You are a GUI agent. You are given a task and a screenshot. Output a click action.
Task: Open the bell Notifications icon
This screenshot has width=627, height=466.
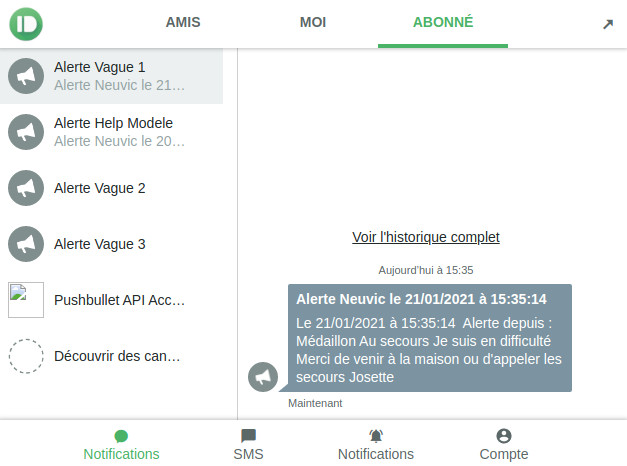(x=376, y=436)
